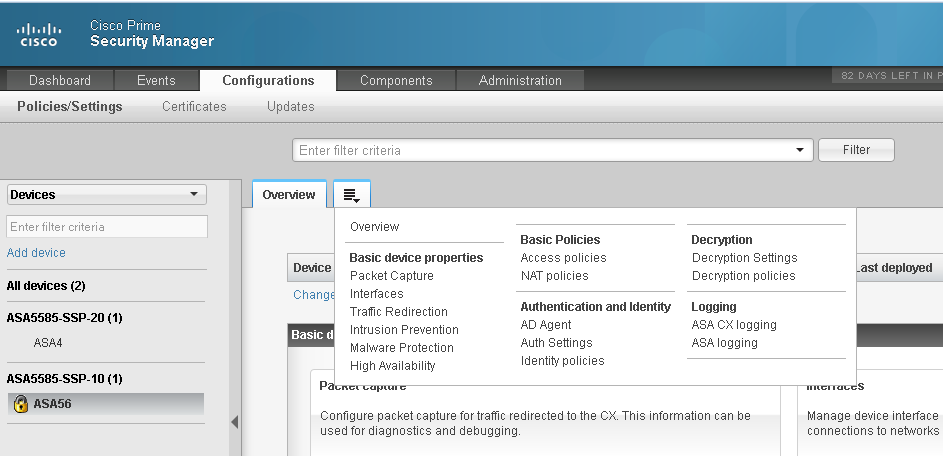Click the device filter criteria input
Image resolution: width=943 pixels, height=457 pixels.
(x=106, y=227)
